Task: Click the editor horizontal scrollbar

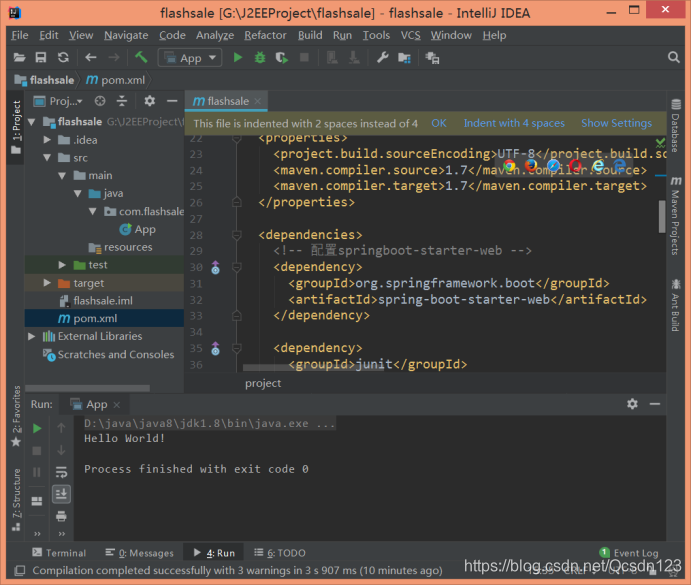Action: pos(313,368)
